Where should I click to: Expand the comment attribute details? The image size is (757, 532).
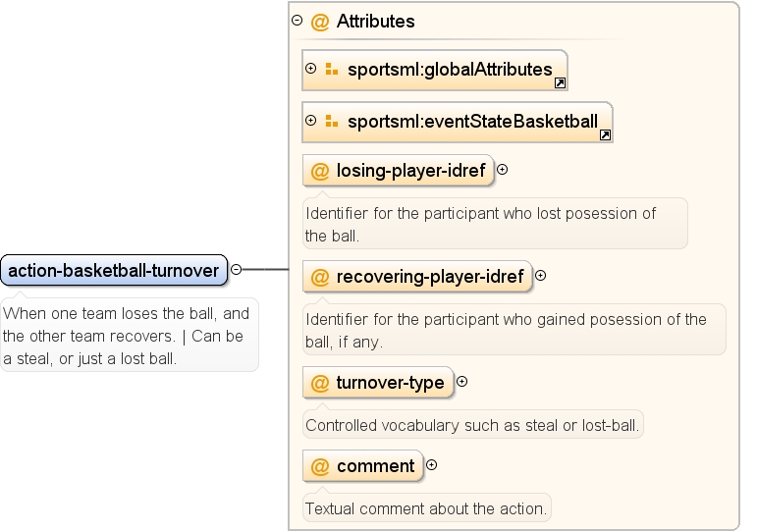[x=432, y=465]
